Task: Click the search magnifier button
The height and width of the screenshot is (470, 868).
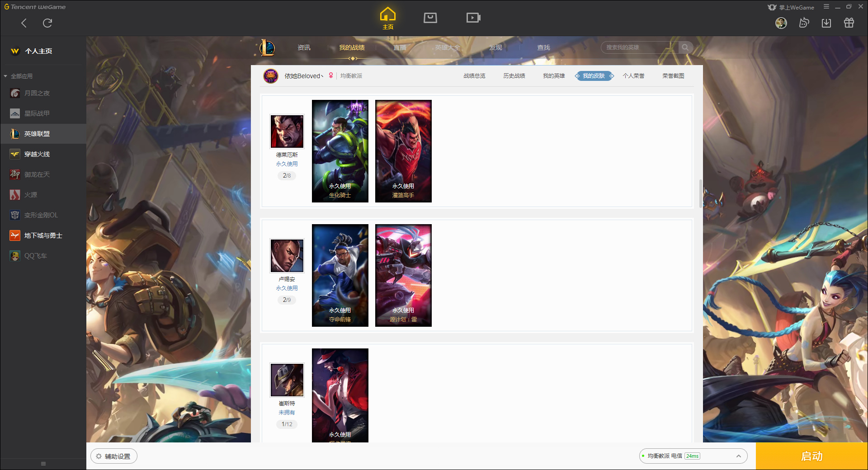Action: click(x=685, y=47)
